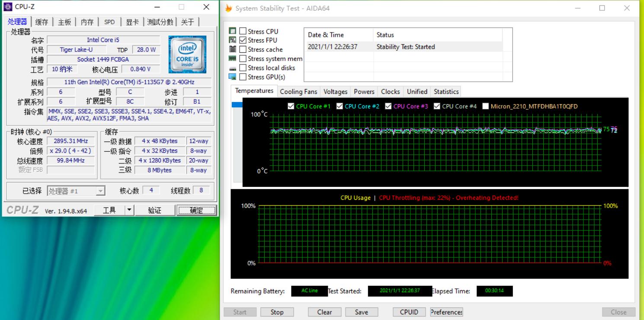Click the Stress local disks drive icon

click(x=233, y=68)
